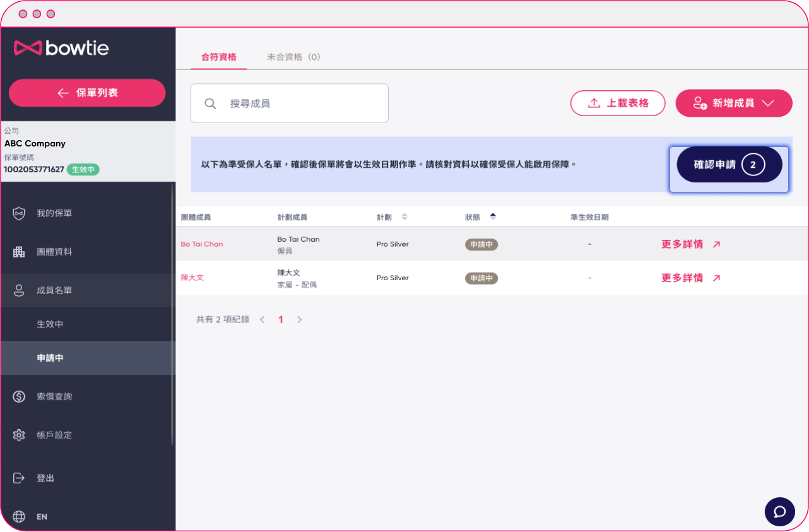Click the 確認申請 button

(x=729, y=164)
